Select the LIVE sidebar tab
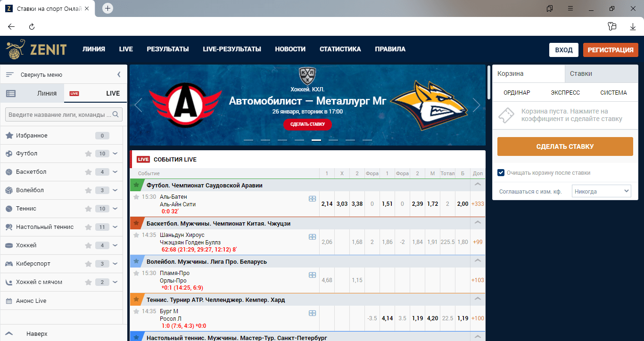Image resolution: width=644 pixels, height=341 pixels. (96, 93)
